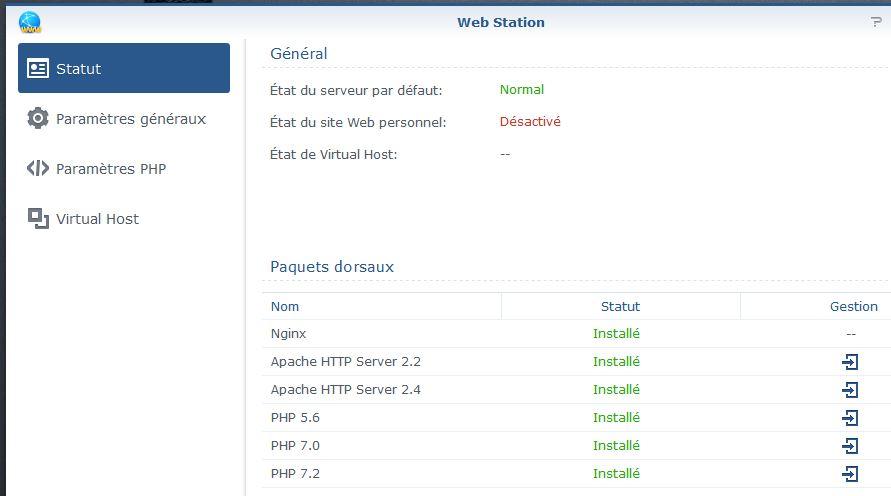Switch to Paramètres généraux
891x496 pixels.
coord(124,118)
